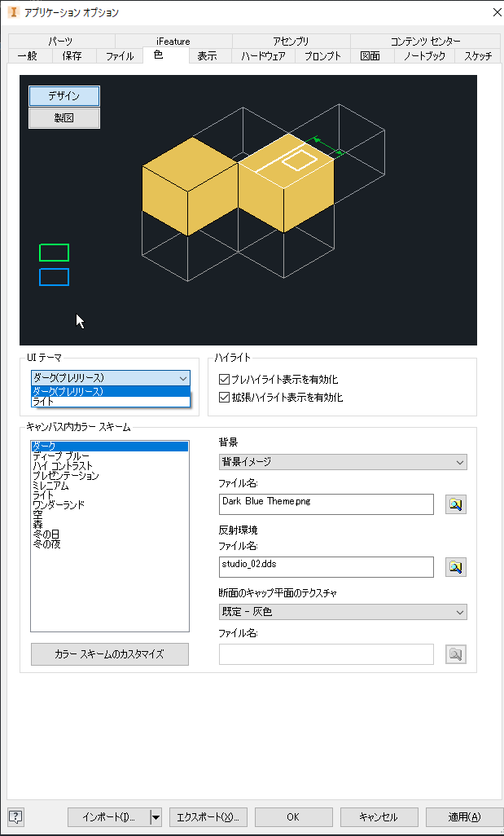The width and height of the screenshot is (504, 836).
Task: Select ディープ ブルー color scheme
Action: point(110,455)
